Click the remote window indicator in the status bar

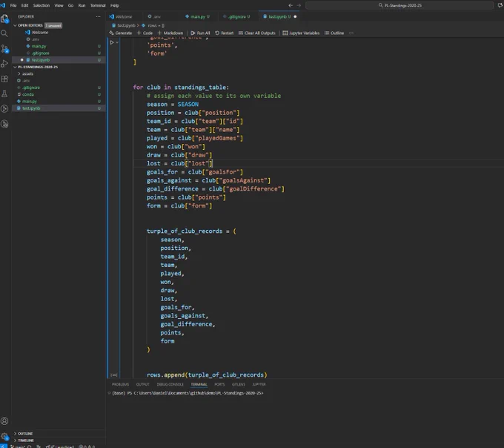[4, 446]
